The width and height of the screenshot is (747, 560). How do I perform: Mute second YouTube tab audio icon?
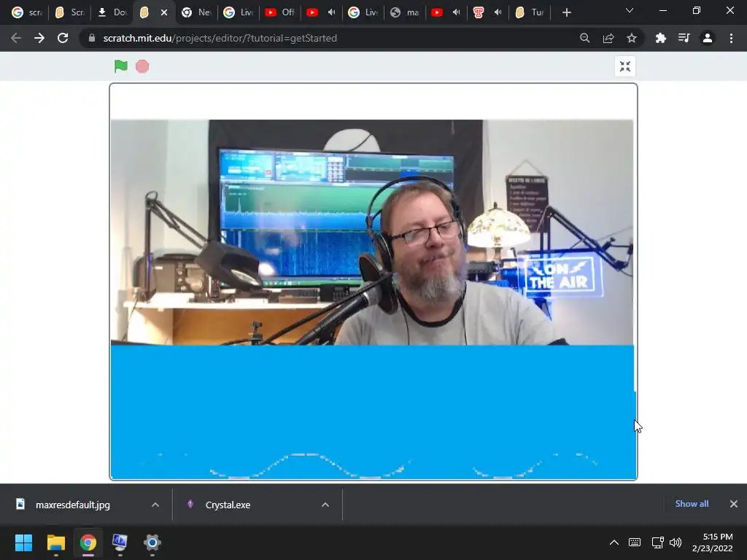(332, 12)
